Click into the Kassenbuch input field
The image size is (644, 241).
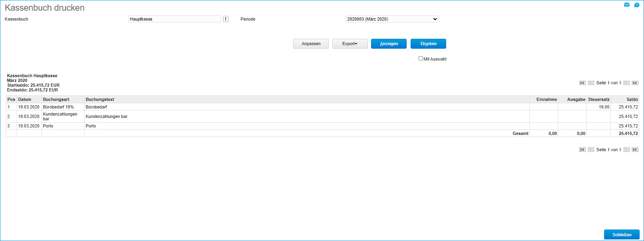(x=174, y=19)
